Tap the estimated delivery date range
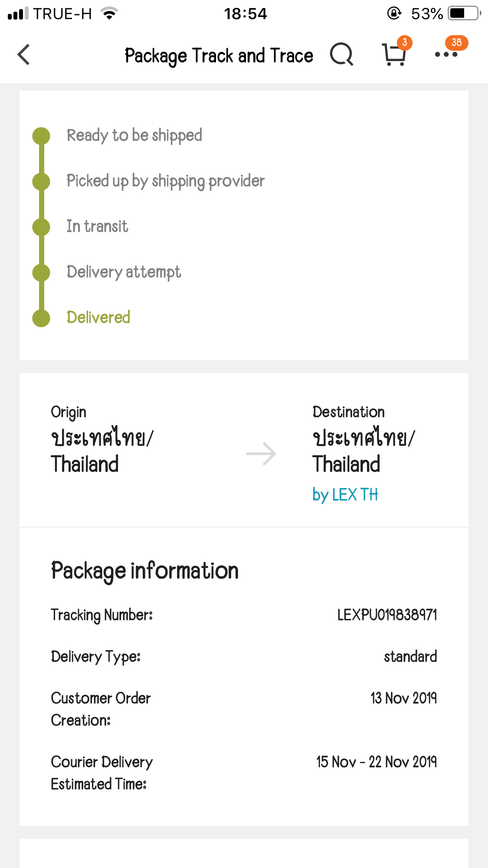The image size is (488, 868). click(376, 762)
